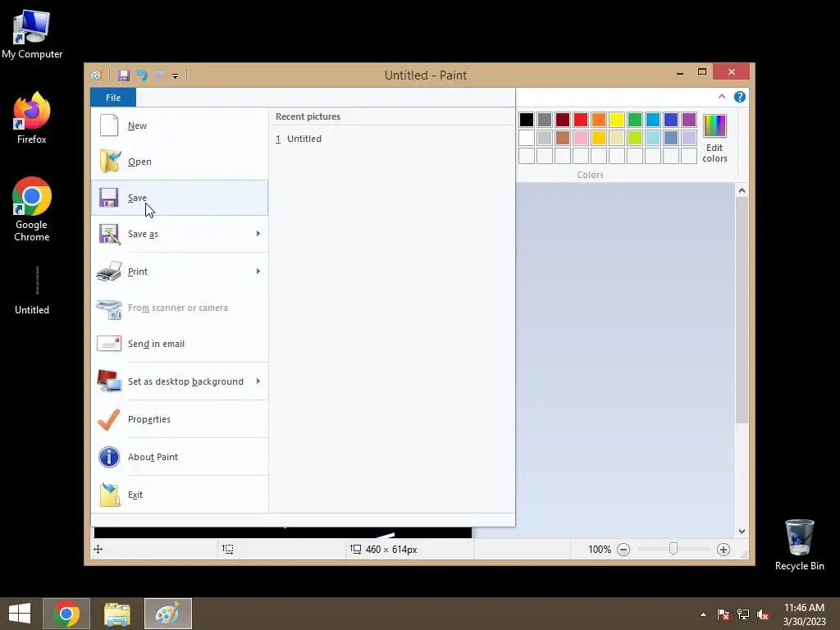Screen dimensions: 840x630
Task: Open the Windows Start button
Action: (20, 614)
